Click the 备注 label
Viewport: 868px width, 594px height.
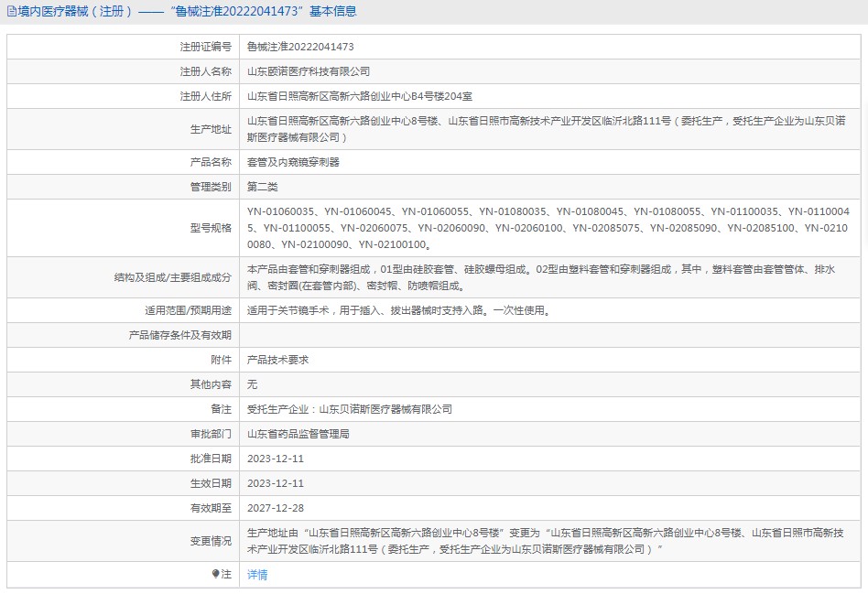(x=222, y=409)
